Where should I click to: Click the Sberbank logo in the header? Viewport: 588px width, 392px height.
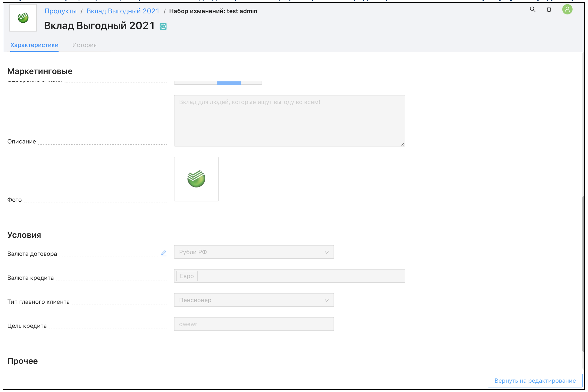[23, 18]
